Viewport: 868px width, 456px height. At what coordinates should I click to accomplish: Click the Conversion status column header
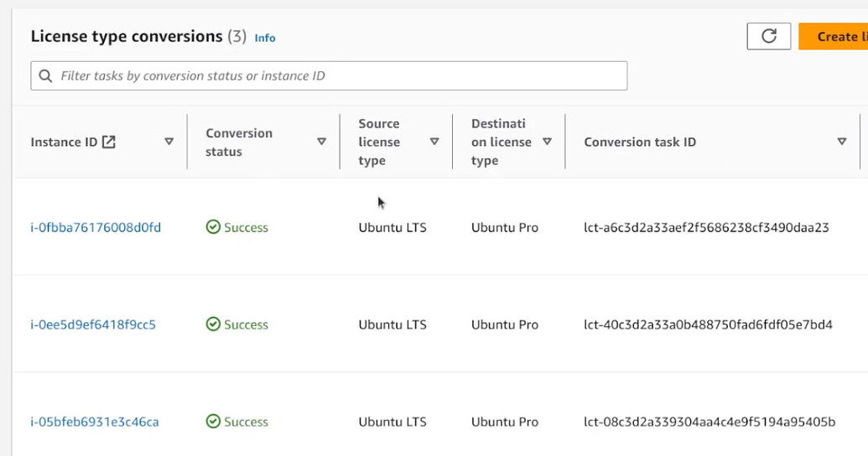(x=239, y=142)
